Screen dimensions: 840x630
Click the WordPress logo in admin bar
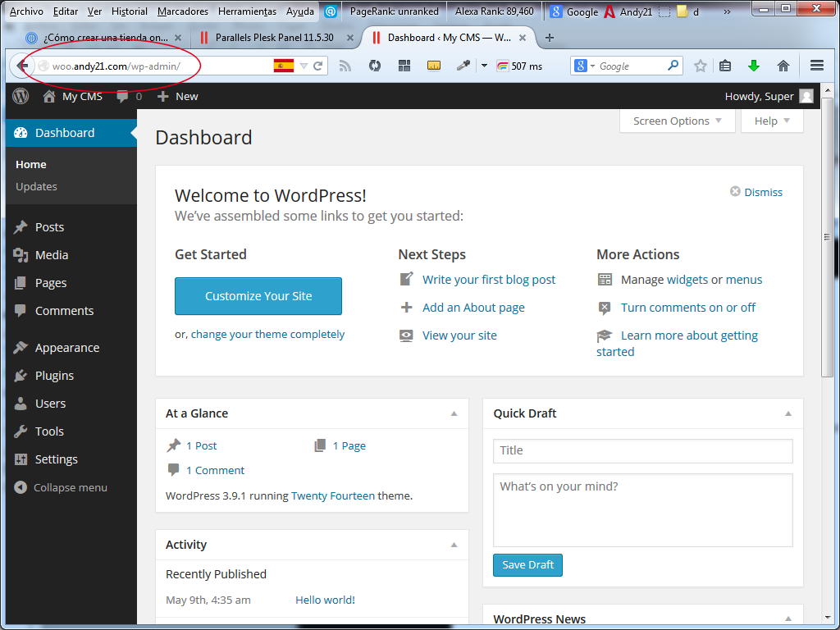[x=21, y=97]
